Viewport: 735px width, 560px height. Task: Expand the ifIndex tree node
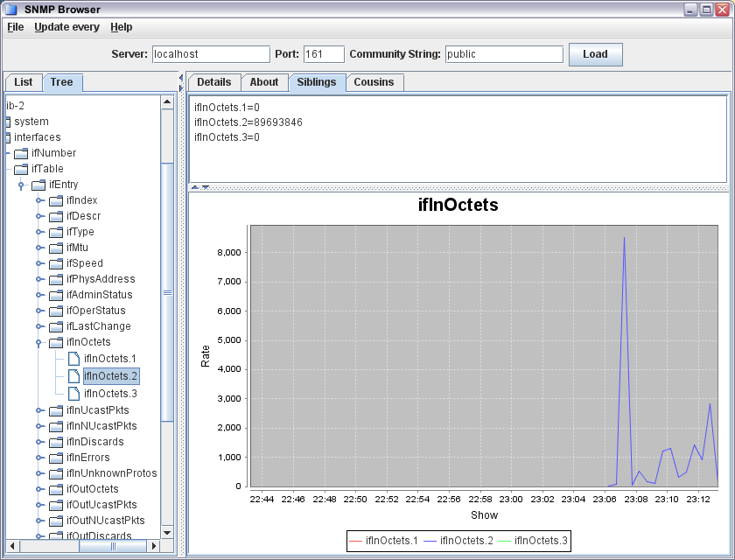point(39,200)
